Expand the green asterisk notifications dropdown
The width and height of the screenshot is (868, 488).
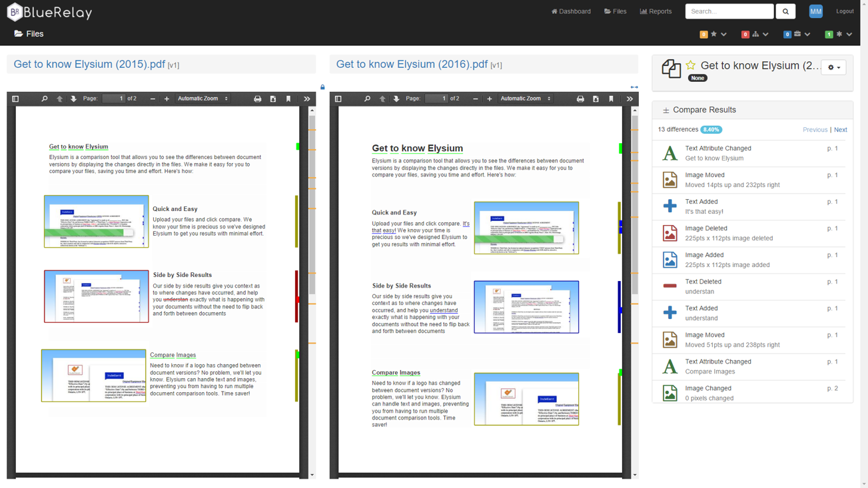pyautogui.click(x=839, y=34)
